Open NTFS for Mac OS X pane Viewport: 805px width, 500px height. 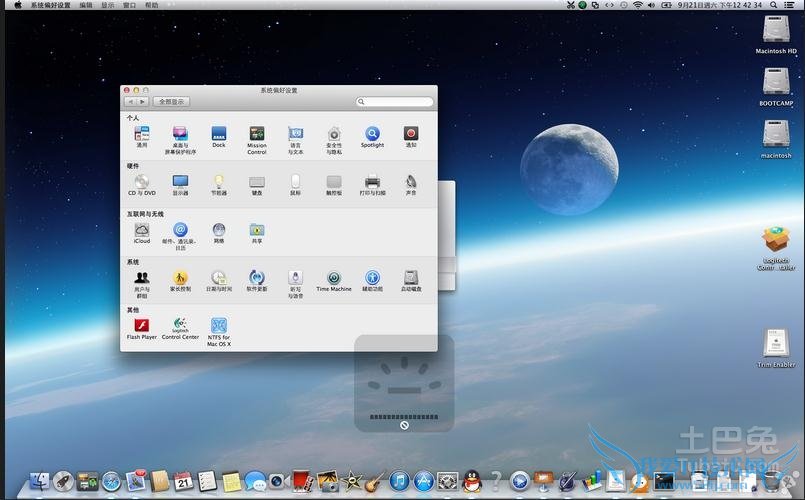point(219,326)
